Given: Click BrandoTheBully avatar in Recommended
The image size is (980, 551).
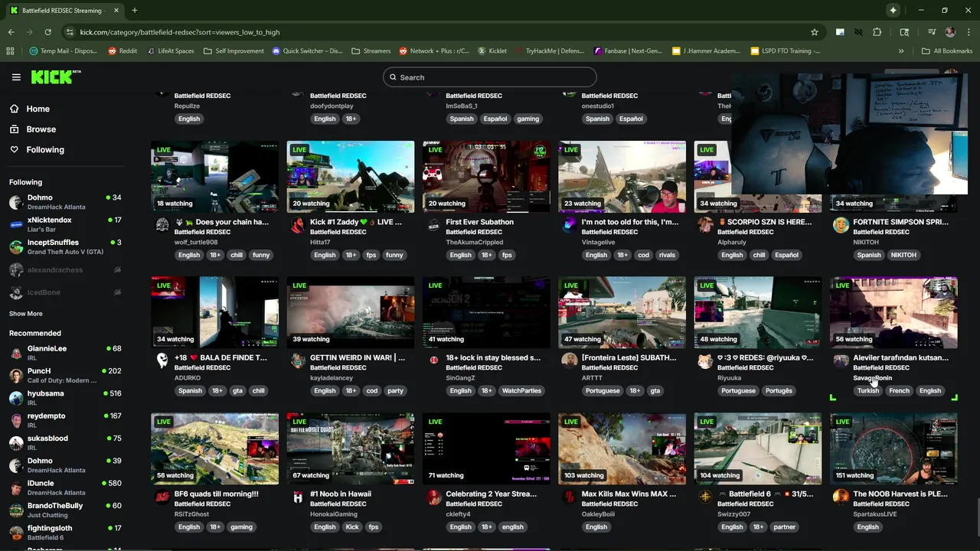Looking at the screenshot, I should point(15,510).
